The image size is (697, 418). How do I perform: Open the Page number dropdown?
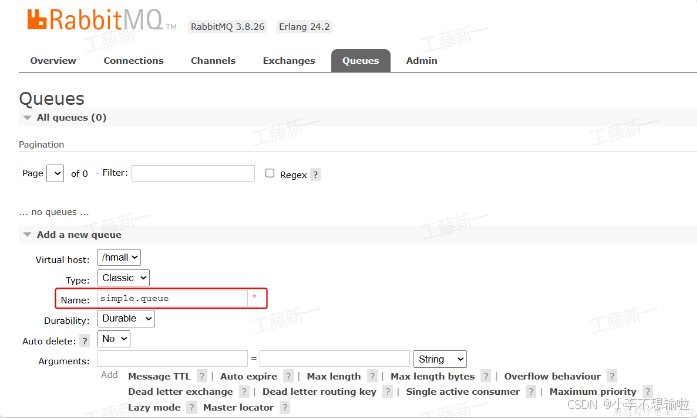pyautogui.click(x=55, y=173)
